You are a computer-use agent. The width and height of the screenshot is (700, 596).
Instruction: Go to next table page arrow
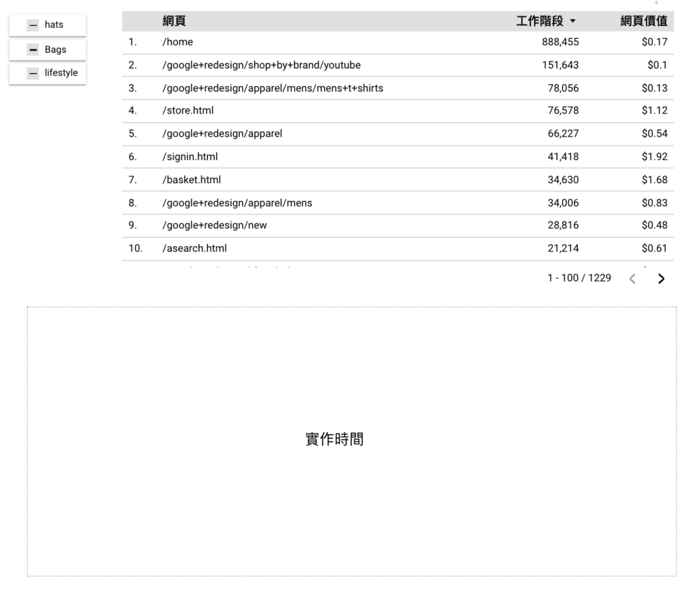(x=660, y=278)
